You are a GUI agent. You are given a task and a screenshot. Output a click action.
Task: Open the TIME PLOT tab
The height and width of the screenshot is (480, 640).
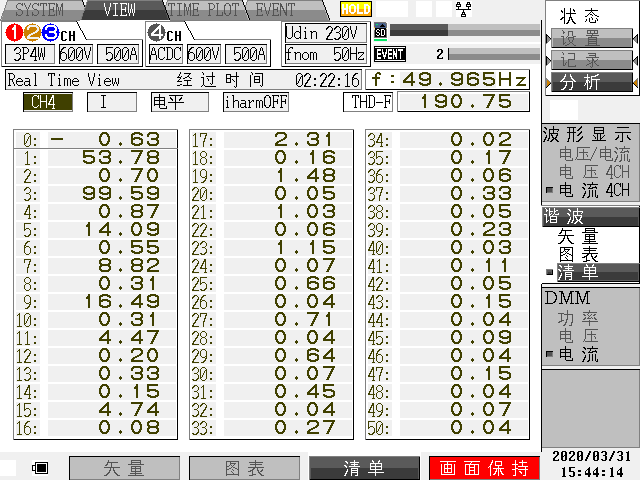click(203, 9)
